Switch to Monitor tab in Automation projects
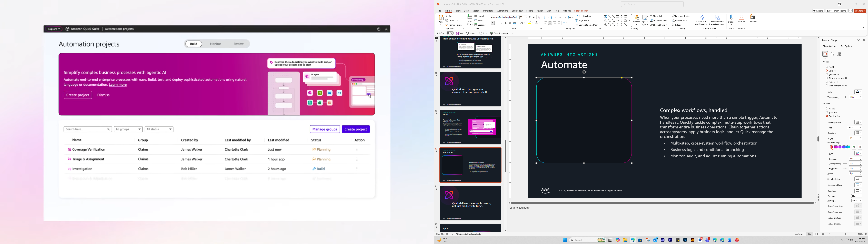 point(216,44)
